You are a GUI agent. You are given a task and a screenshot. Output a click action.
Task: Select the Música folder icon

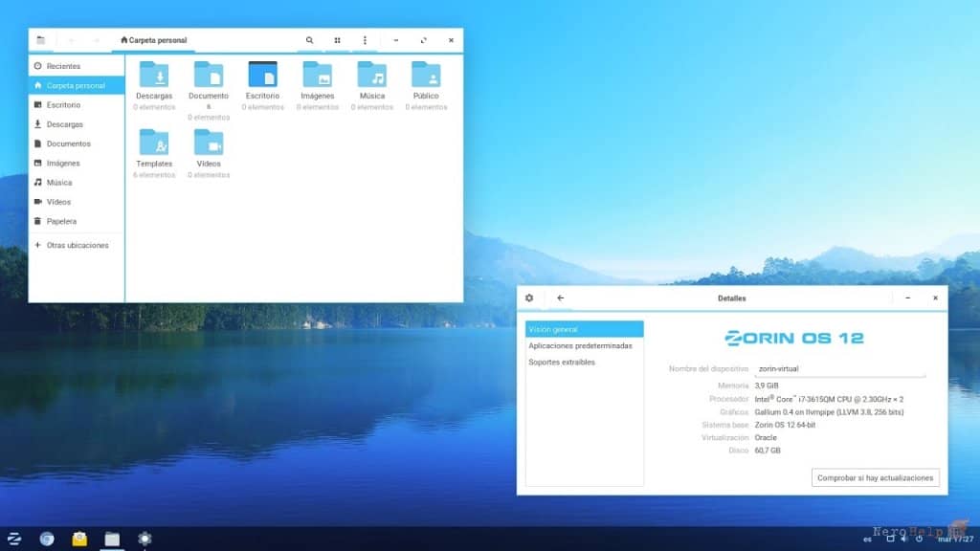click(372, 75)
